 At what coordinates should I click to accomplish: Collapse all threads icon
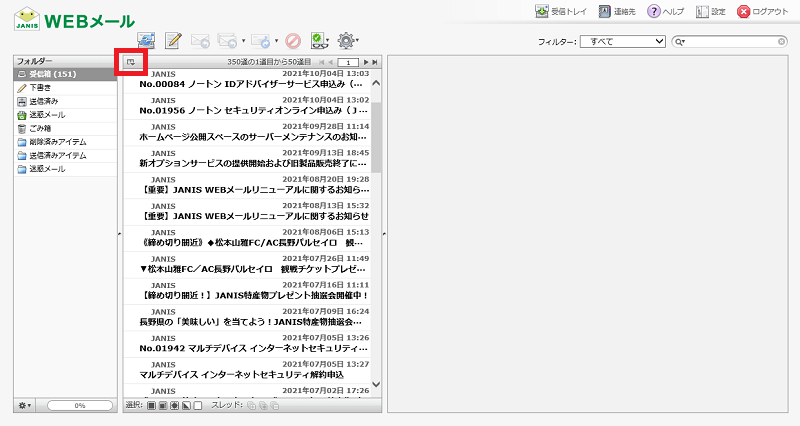pos(274,406)
